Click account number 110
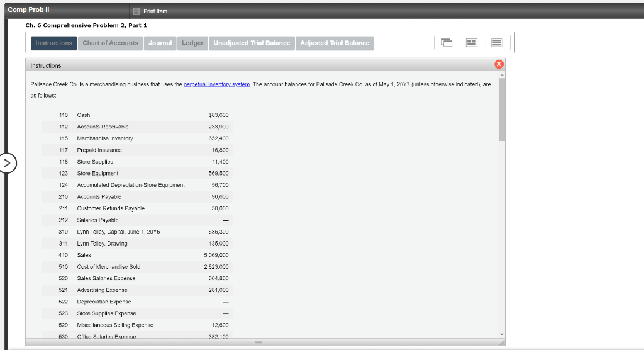Screen dimensions: 644x350 click(x=64, y=115)
